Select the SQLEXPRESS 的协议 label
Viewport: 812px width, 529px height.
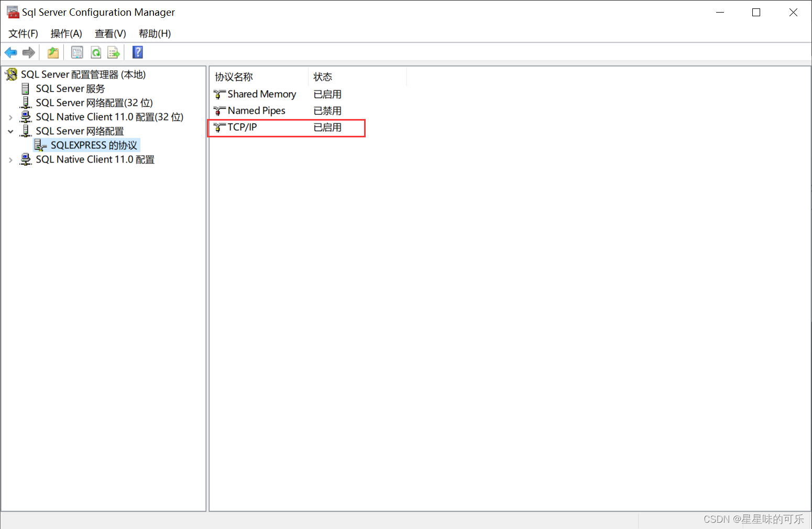[x=94, y=145]
